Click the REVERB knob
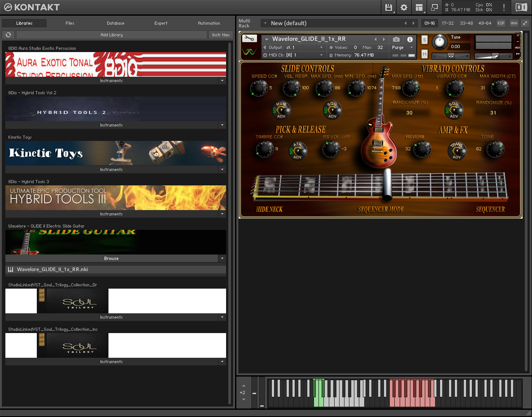The height and width of the screenshot is (417, 532). (x=422, y=149)
